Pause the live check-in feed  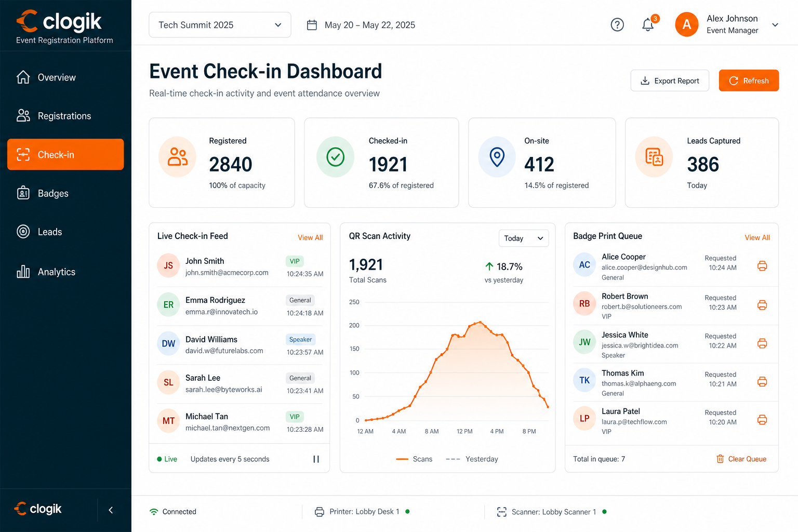(316, 459)
